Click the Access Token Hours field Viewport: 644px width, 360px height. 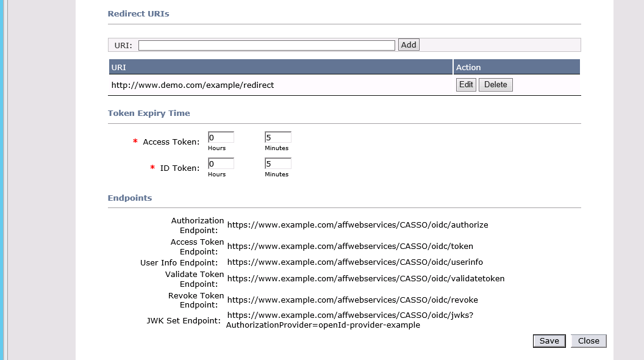pos(220,137)
